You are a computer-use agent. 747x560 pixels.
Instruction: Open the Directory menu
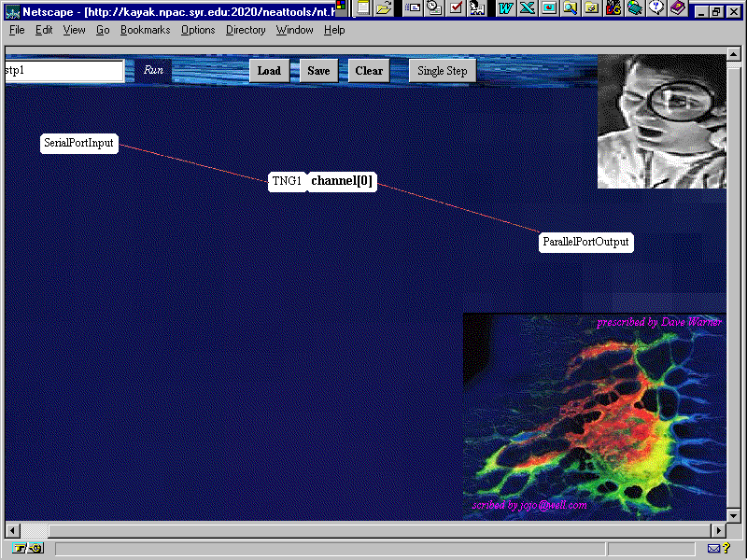click(x=246, y=30)
